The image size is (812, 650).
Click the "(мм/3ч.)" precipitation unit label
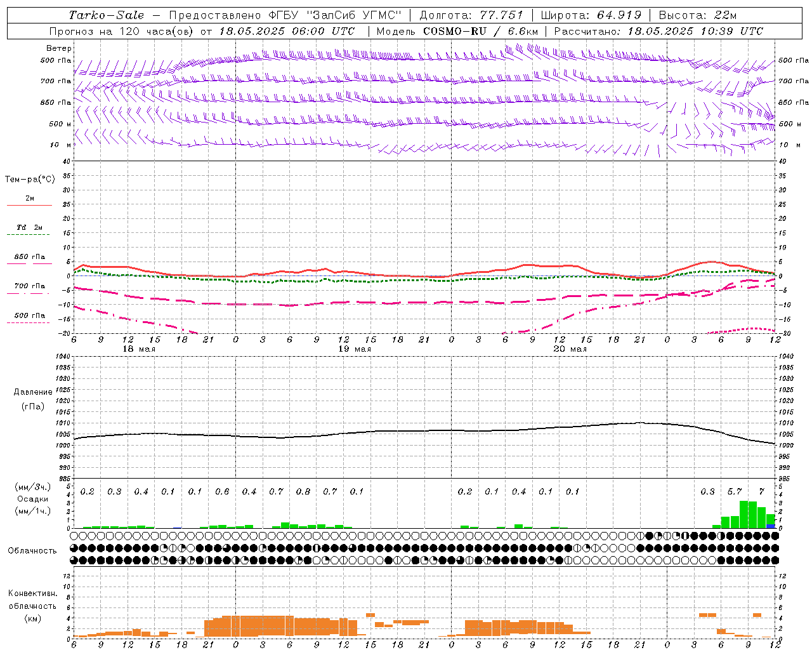coord(32,487)
